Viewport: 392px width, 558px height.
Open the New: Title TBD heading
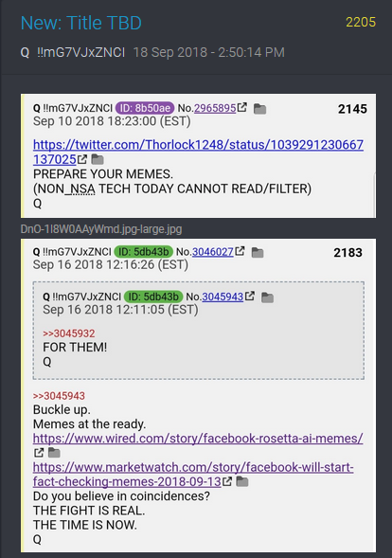(81, 23)
